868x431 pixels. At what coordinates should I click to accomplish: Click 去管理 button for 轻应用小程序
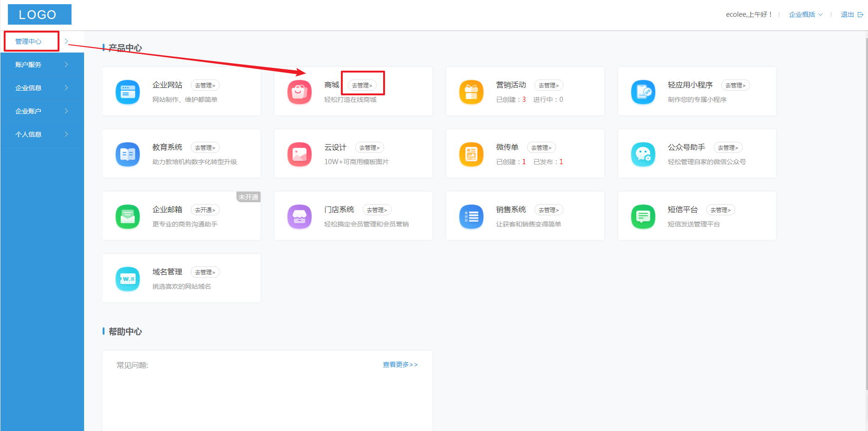tap(736, 86)
